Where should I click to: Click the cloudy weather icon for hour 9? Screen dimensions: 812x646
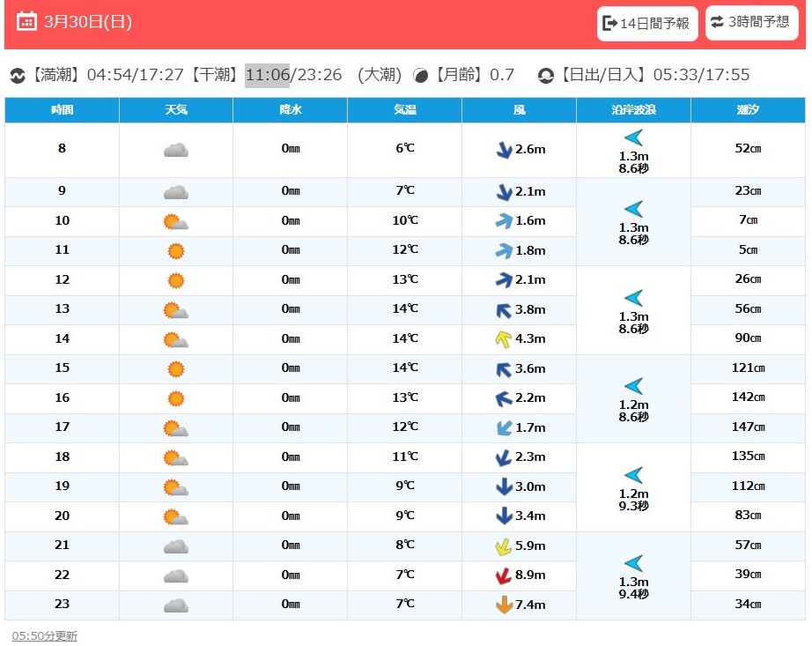[176, 193]
